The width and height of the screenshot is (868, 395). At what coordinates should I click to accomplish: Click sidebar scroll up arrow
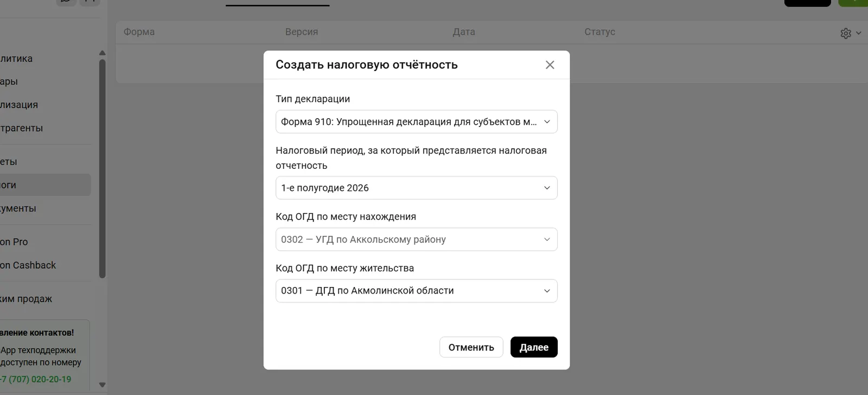pyautogui.click(x=102, y=53)
